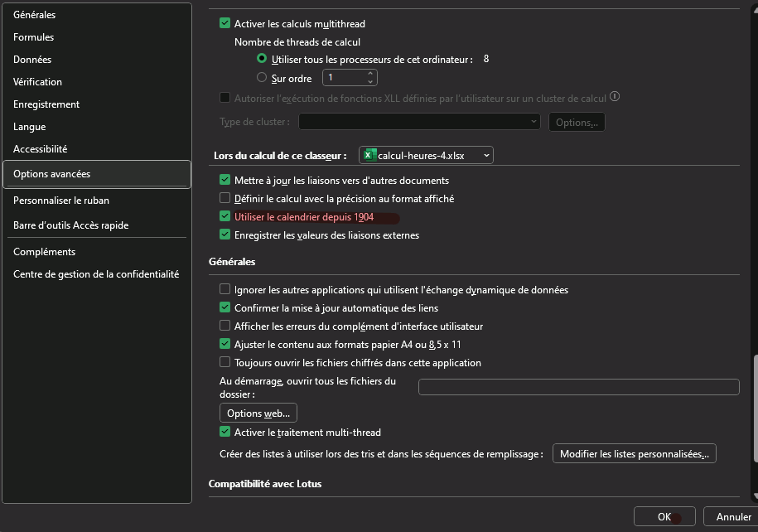758x532 pixels.
Task: Switch to 'Personnaliser le ruban' category
Action: pyautogui.click(x=61, y=201)
